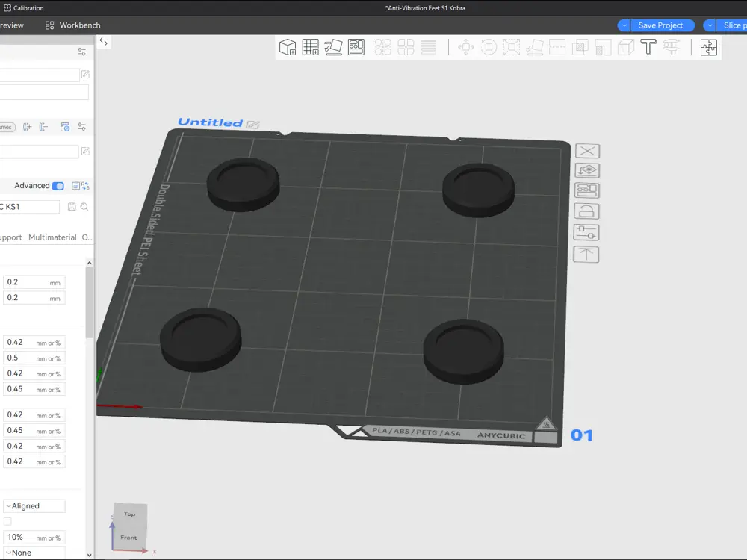747x560 pixels.
Task: Open the plate settings sliders icon
Action: [x=586, y=232]
